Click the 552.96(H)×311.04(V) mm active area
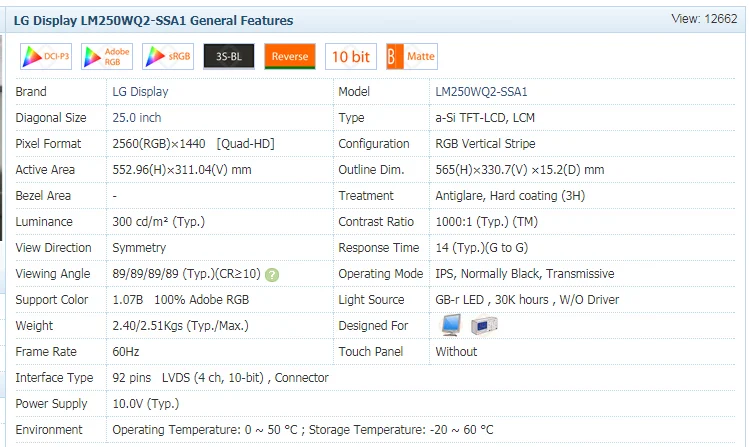The width and height of the screenshot is (749, 447). coord(182,170)
